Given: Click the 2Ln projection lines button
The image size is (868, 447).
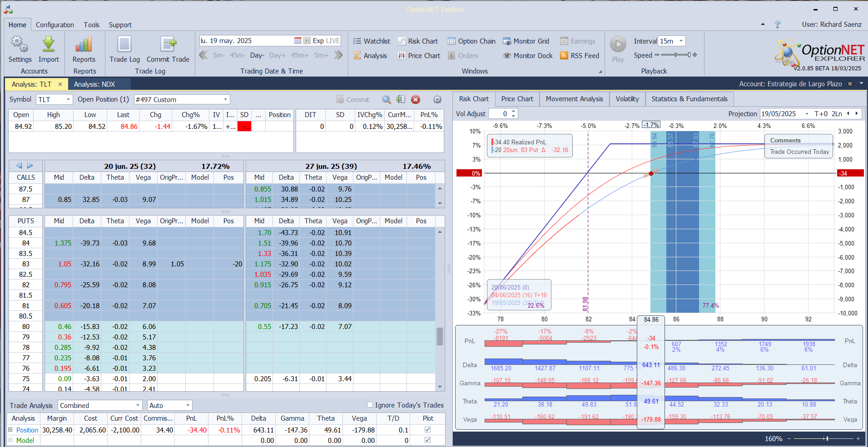Looking at the screenshot, I should point(837,113).
